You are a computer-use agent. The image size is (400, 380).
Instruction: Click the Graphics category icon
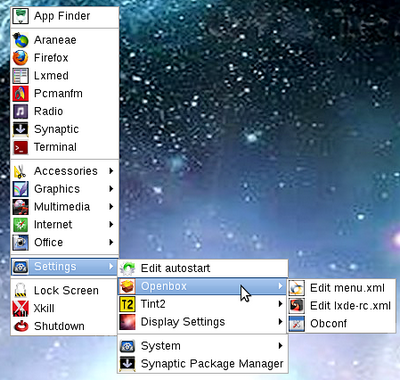20,189
